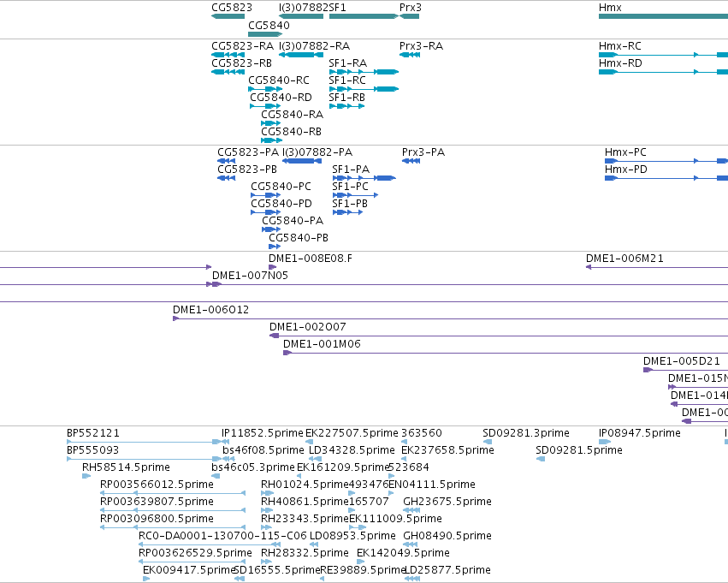Click BAC clone DME1-001M06 label
Viewport: 728px width, 583px height.
pyautogui.click(x=322, y=344)
